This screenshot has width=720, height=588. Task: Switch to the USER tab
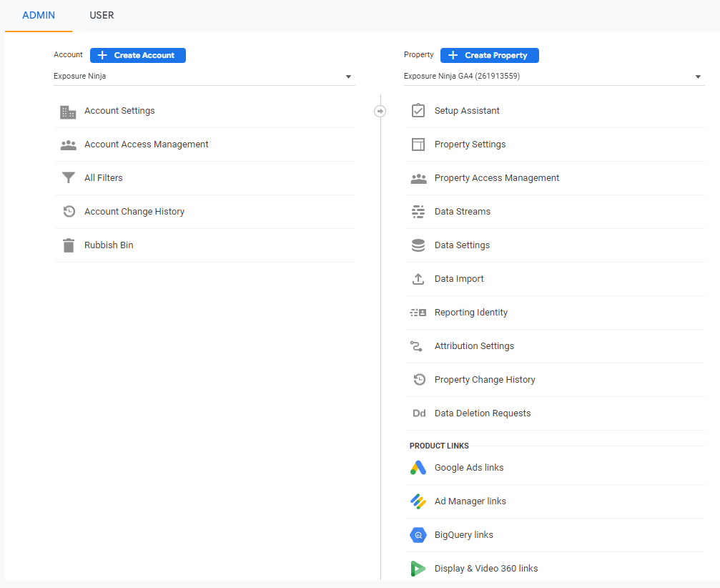[x=102, y=15]
